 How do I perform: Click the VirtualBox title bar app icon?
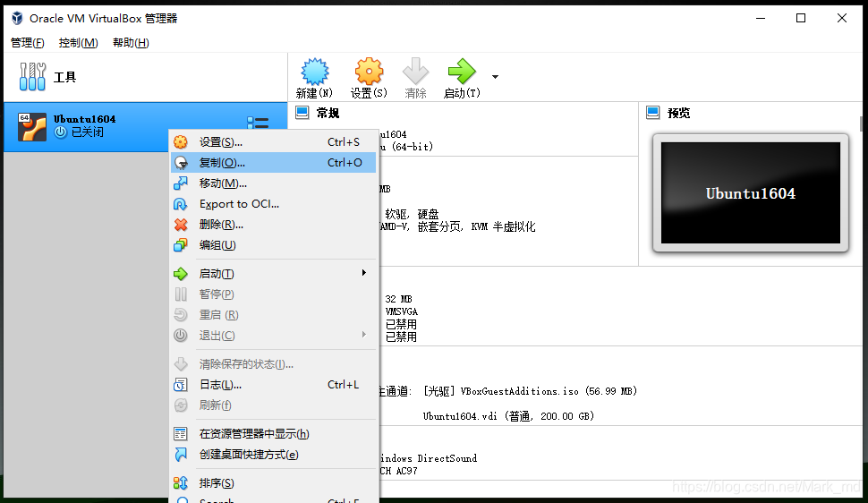tap(17, 18)
